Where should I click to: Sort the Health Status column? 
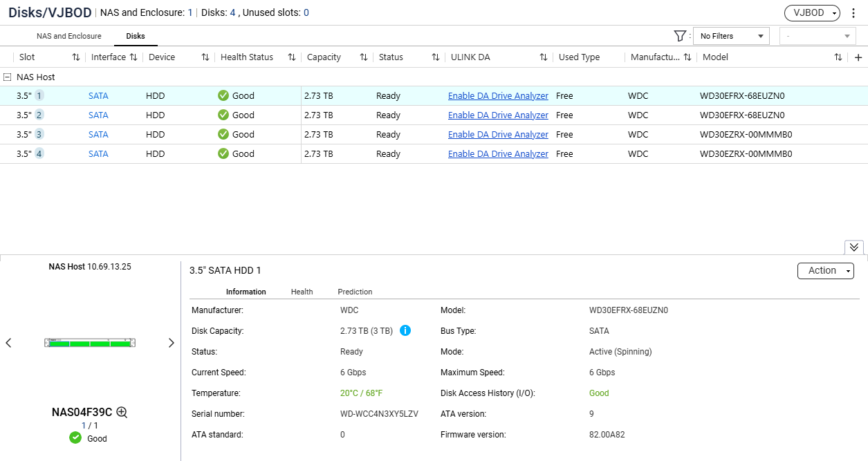[292, 57]
